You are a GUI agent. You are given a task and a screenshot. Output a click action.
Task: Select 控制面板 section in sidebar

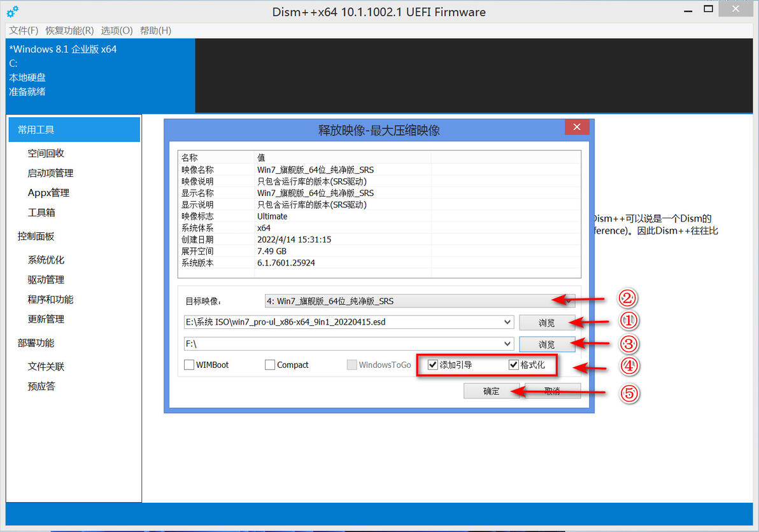(36, 236)
